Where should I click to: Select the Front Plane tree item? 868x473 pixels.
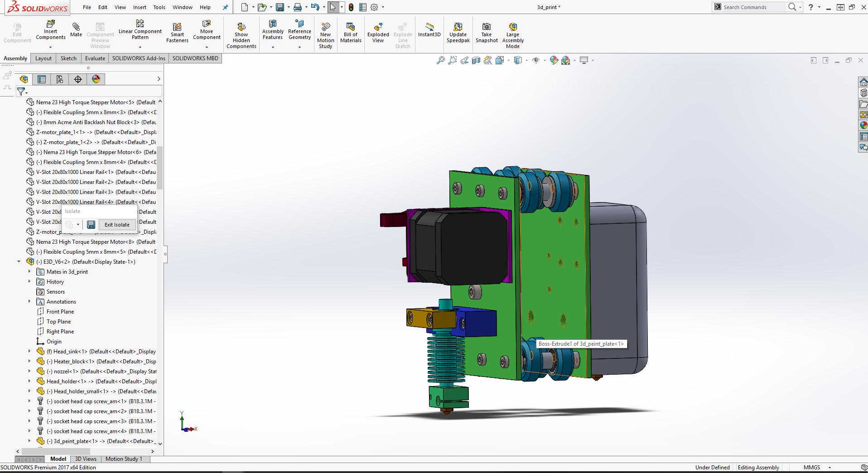click(60, 311)
